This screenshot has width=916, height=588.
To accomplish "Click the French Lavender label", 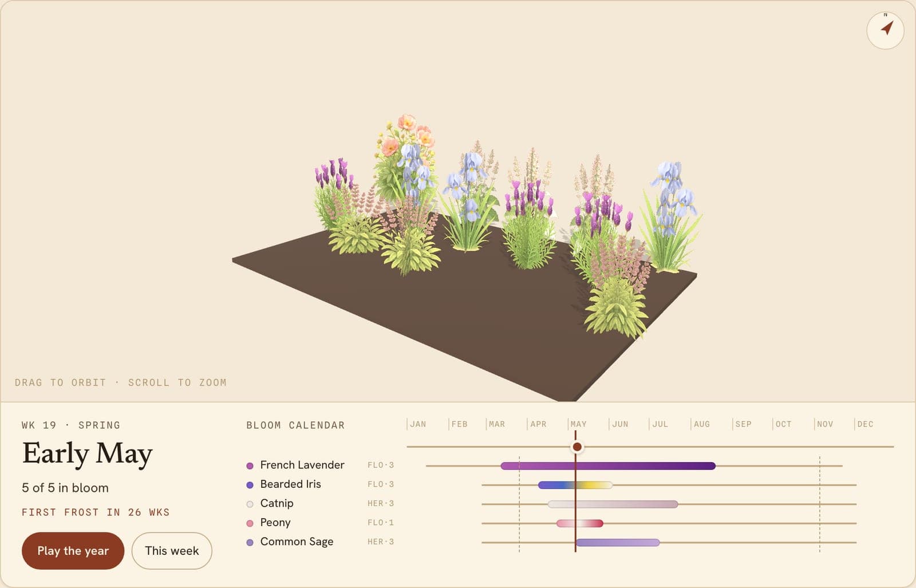I will 302,465.
